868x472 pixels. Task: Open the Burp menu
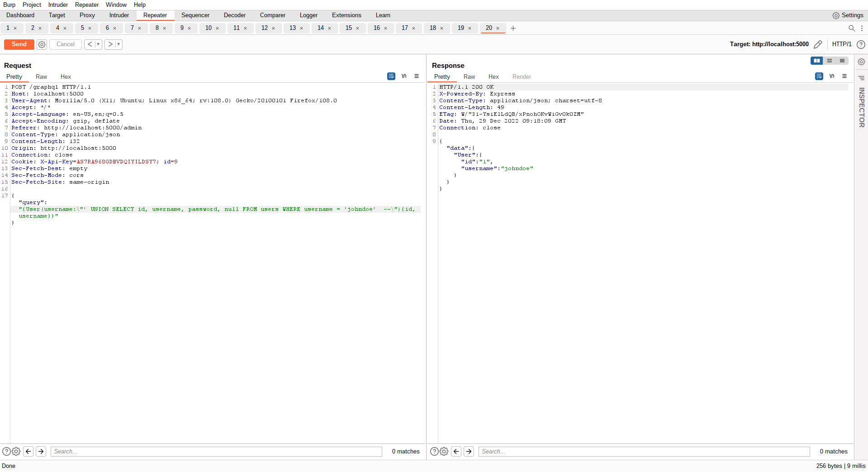click(9, 5)
